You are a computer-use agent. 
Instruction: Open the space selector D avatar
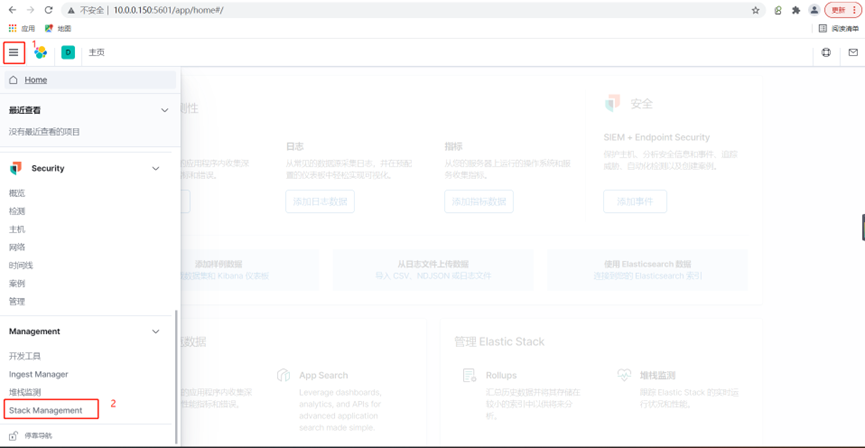pos(68,52)
